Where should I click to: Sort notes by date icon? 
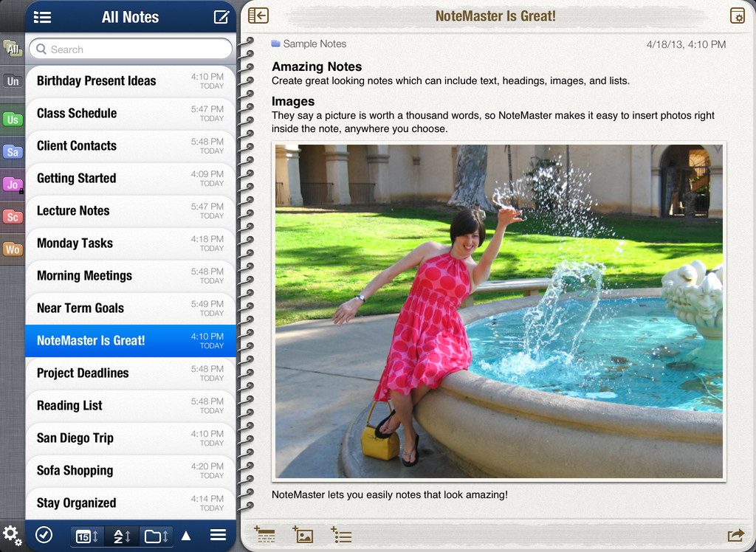(87, 536)
